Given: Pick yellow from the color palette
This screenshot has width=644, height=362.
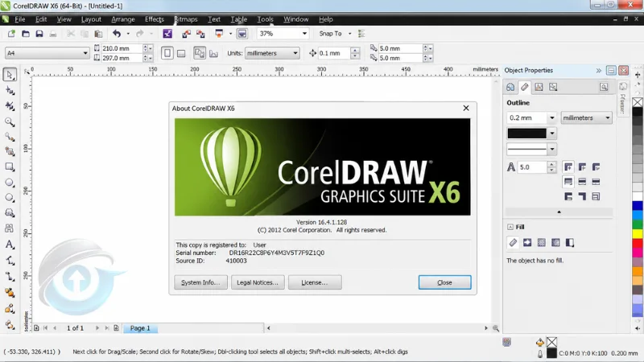Looking at the screenshot, I should pyautogui.click(x=638, y=233).
